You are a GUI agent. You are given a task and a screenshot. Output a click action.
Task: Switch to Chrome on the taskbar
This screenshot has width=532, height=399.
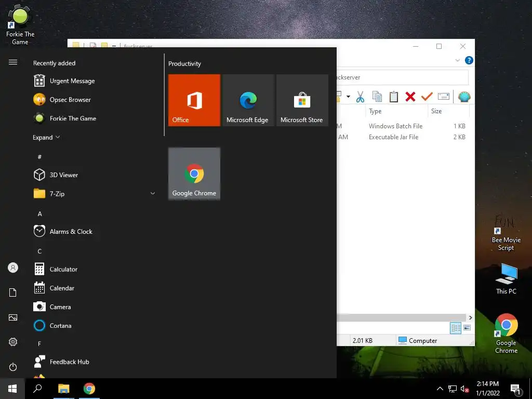(x=89, y=389)
